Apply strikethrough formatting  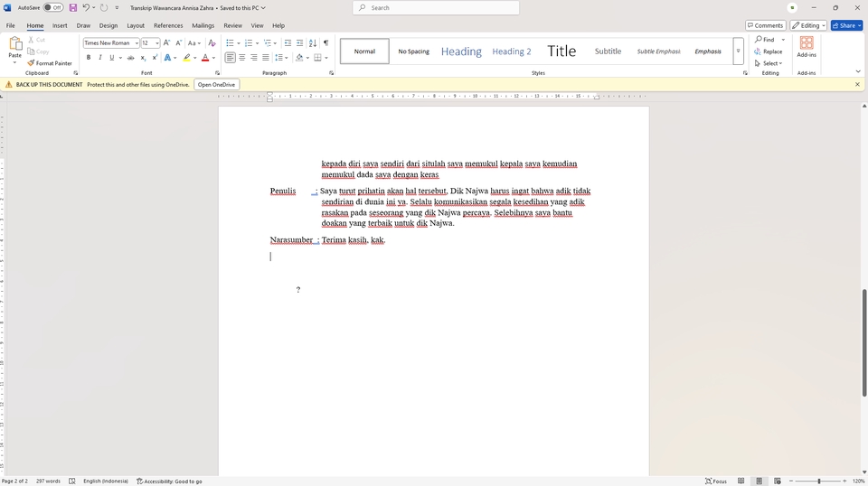pyautogui.click(x=130, y=58)
